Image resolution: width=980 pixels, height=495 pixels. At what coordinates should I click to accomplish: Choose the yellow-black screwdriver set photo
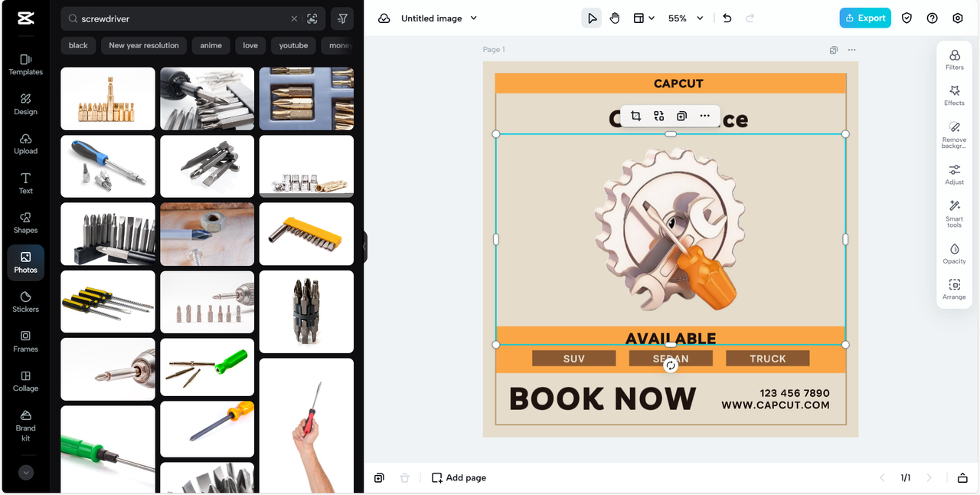click(108, 301)
